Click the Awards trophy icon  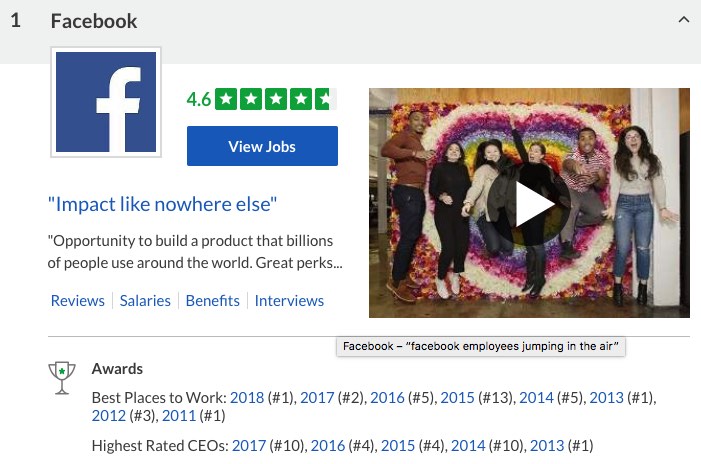62,378
